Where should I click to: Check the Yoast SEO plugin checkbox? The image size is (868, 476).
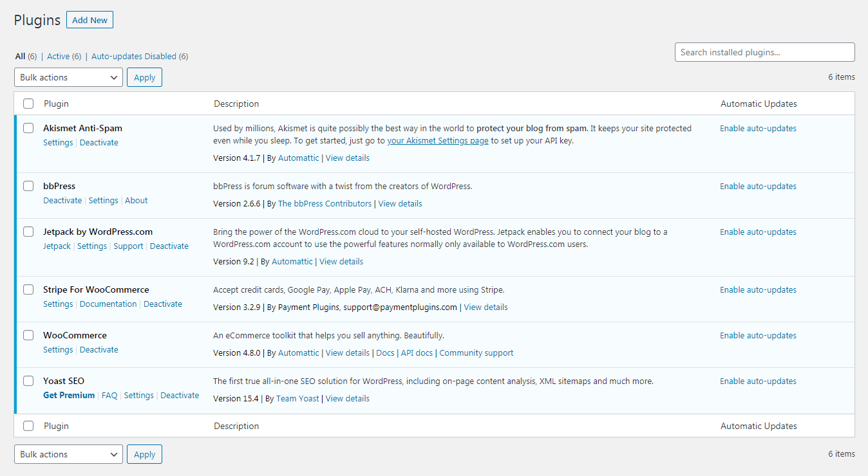28,381
